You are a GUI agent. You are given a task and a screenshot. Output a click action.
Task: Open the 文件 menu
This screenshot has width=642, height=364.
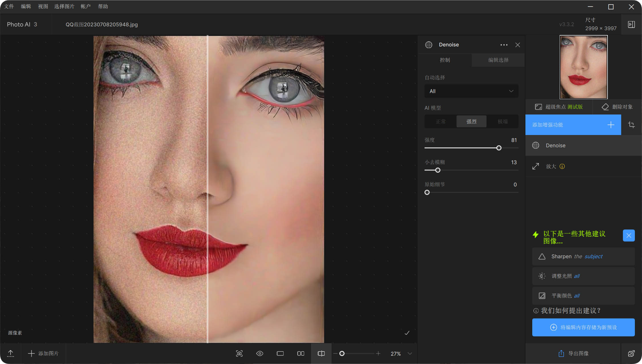coord(9,6)
